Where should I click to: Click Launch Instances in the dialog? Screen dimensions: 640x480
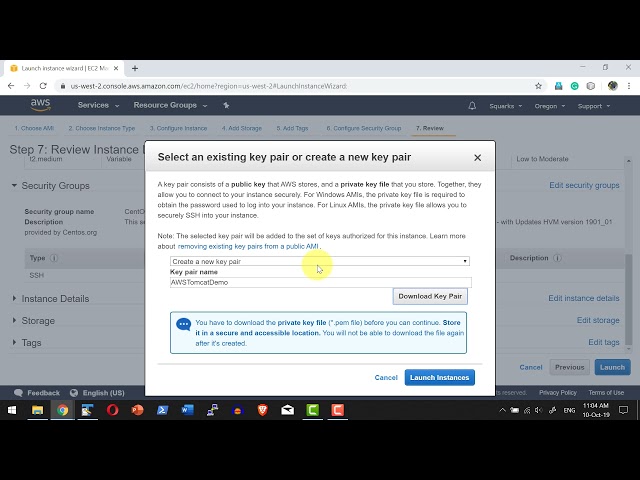coord(440,378)
